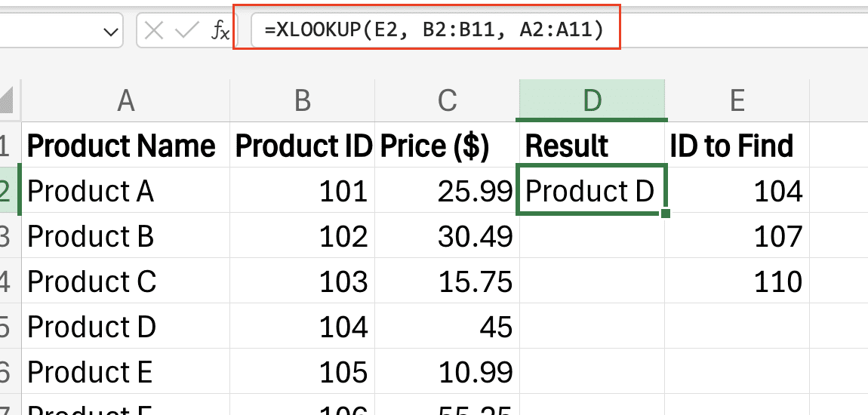Select column C header
Screen dimensions: 868x415
(x=448, y=100)
